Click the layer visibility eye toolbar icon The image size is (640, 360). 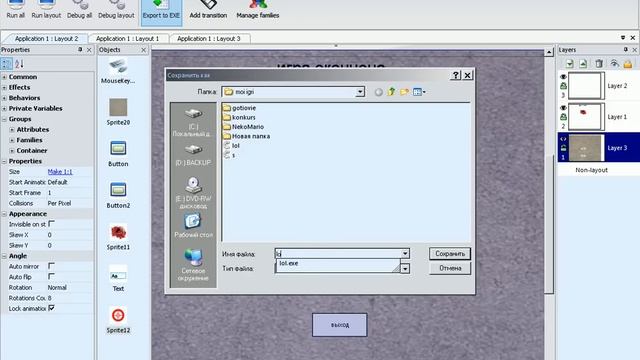614,63
